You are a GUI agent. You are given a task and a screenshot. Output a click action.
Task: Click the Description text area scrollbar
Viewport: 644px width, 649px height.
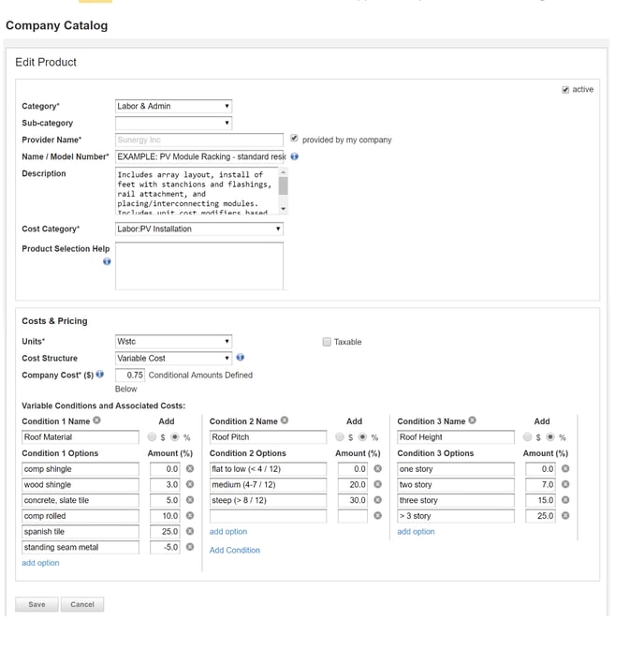click(284, 190)
